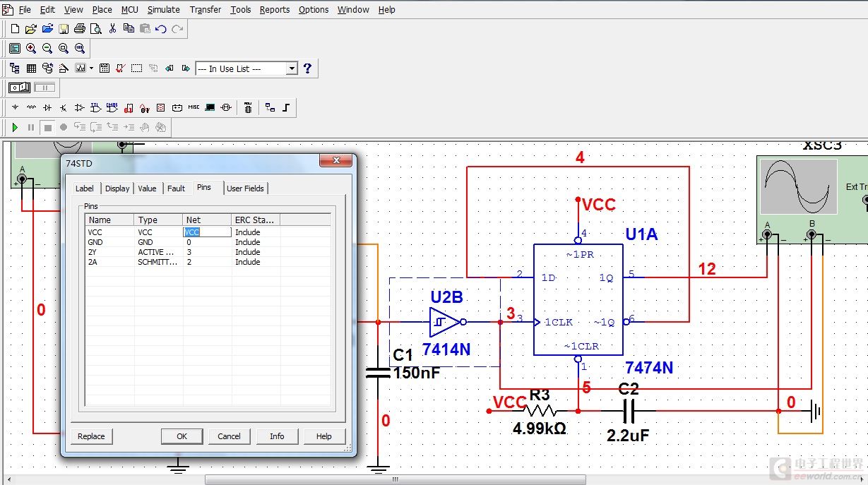This screenshot has height=485, width=868.
Task: Click the ERC Sta... column header
Action: 256,220
